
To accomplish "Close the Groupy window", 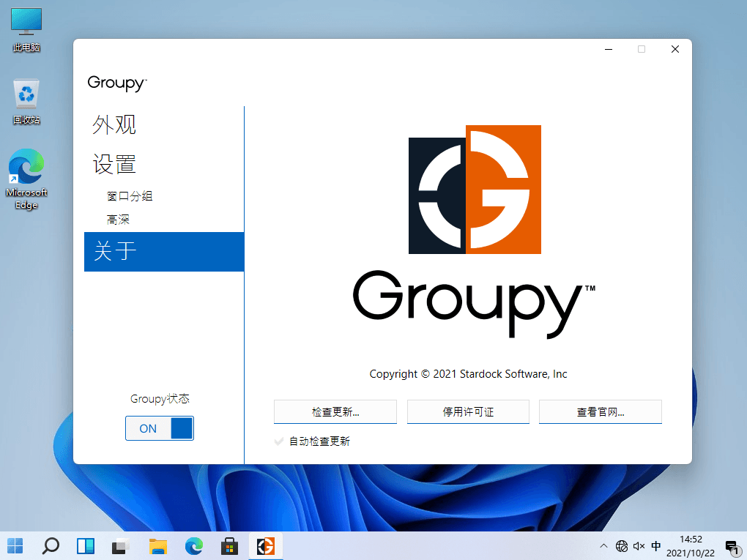I will pyautogui.click(x=674, y=49).
